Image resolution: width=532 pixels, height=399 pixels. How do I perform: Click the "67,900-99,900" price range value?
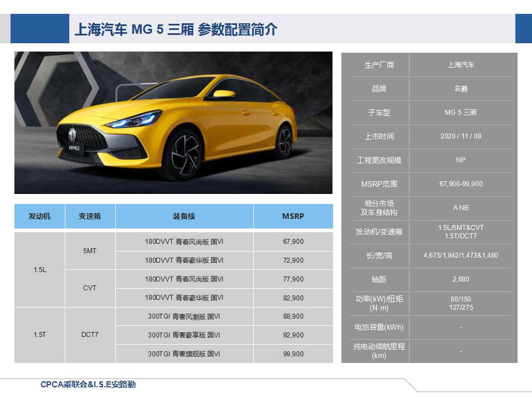[x=461, y=184]
